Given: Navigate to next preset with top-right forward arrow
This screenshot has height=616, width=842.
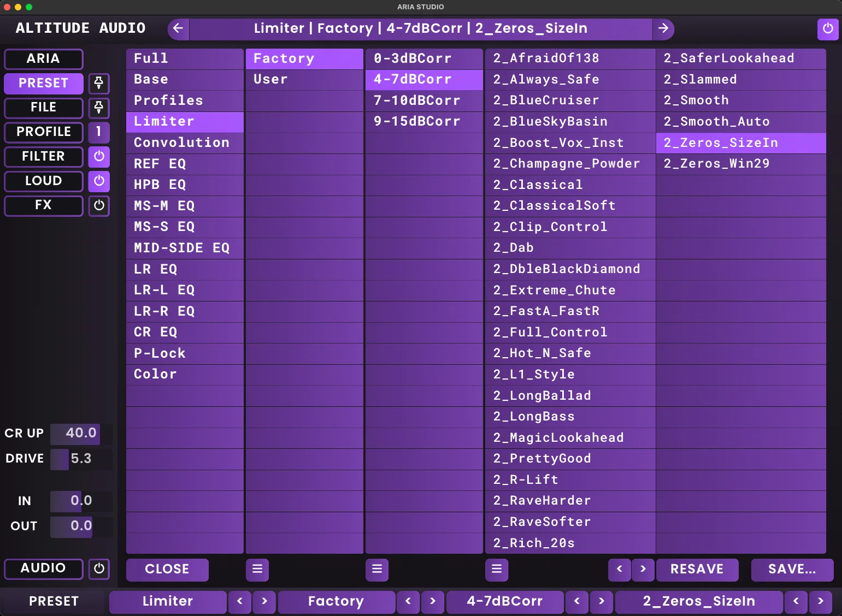Looking at the screenshot, I should click(663, 29).
